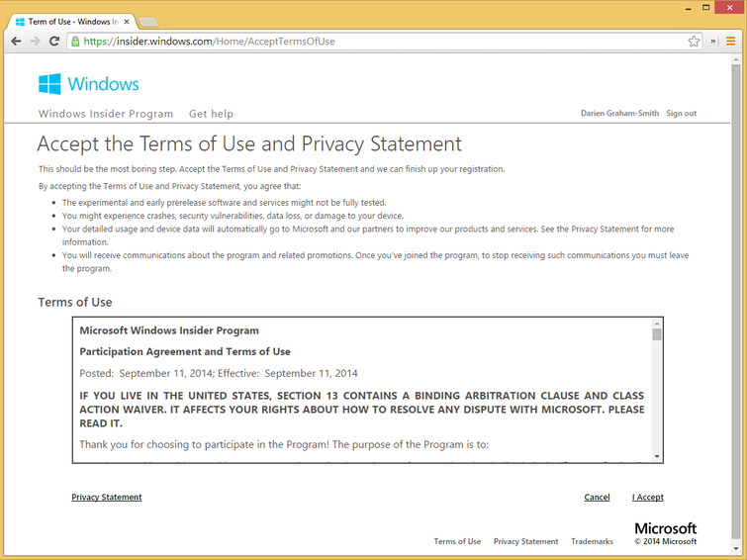Click the Sign out link
This screenshot has width=747, height=560.
pyautogui.click(x=682, y=114)
